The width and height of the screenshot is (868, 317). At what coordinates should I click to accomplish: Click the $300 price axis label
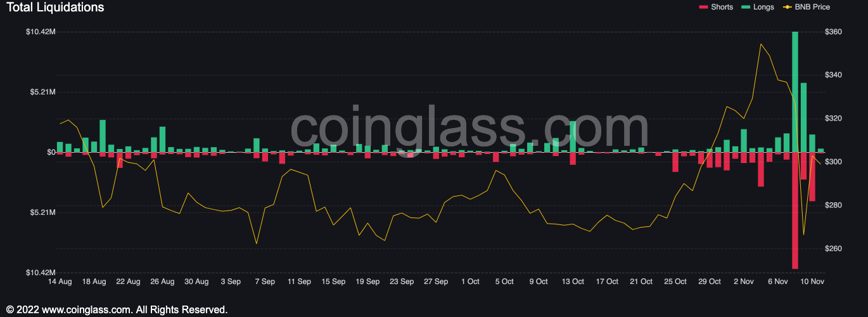tap(834, 162)
